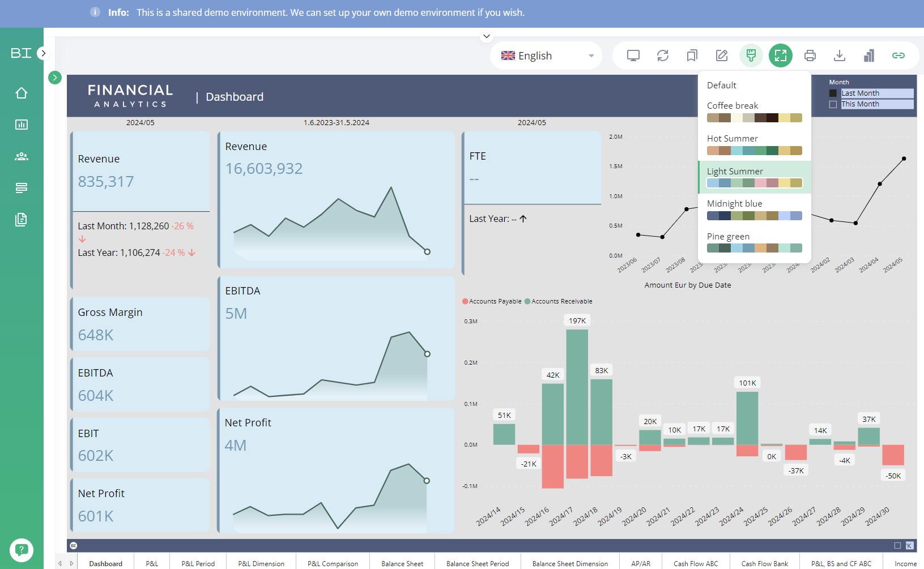Open the bar chart reports icon in sidebar
924x569 pixels.
(22, 125)
